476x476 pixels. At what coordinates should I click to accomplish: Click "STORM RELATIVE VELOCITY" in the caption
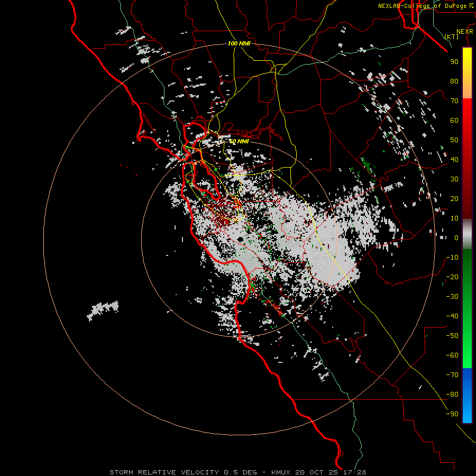tap(164, 472)
